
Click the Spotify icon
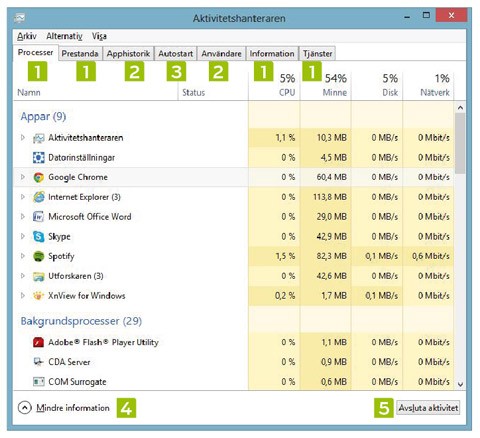[x=39, y=256]
